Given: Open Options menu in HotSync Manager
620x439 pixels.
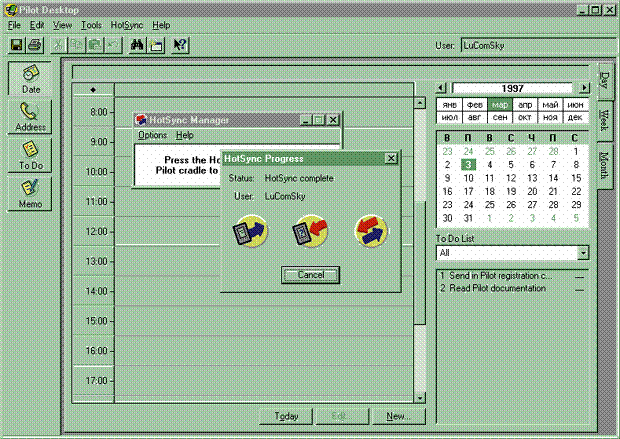Looking at the screenshot, I should [153, 135].
